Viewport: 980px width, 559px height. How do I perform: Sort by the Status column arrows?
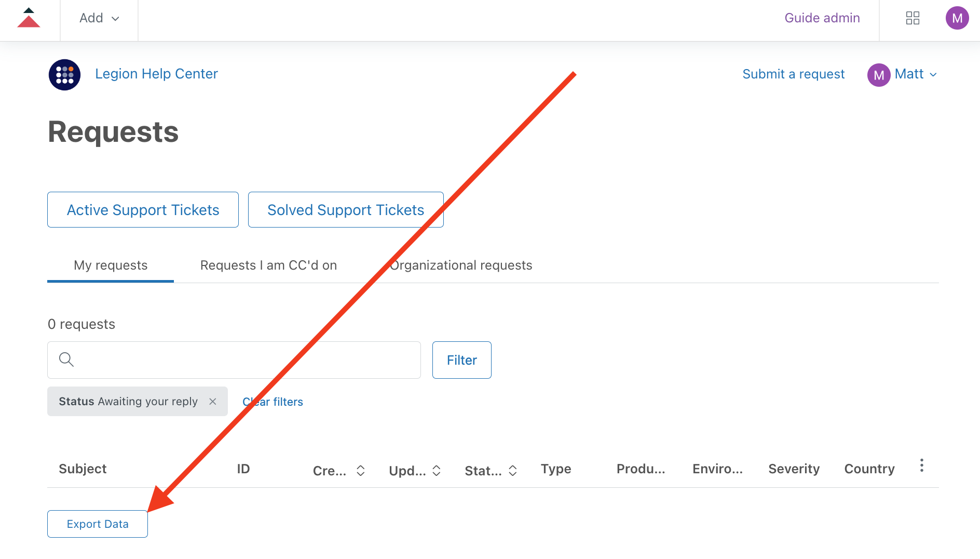pyautogui.click(x=512, y=471)
